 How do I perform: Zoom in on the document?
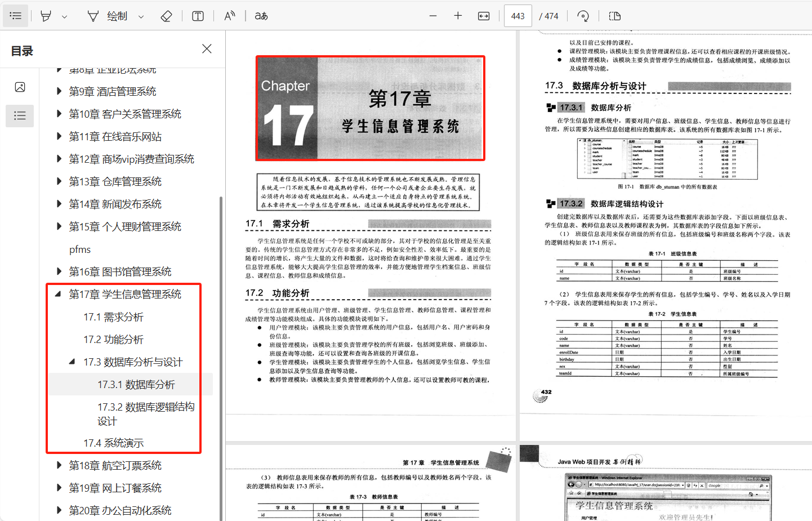tap(457, 15)
